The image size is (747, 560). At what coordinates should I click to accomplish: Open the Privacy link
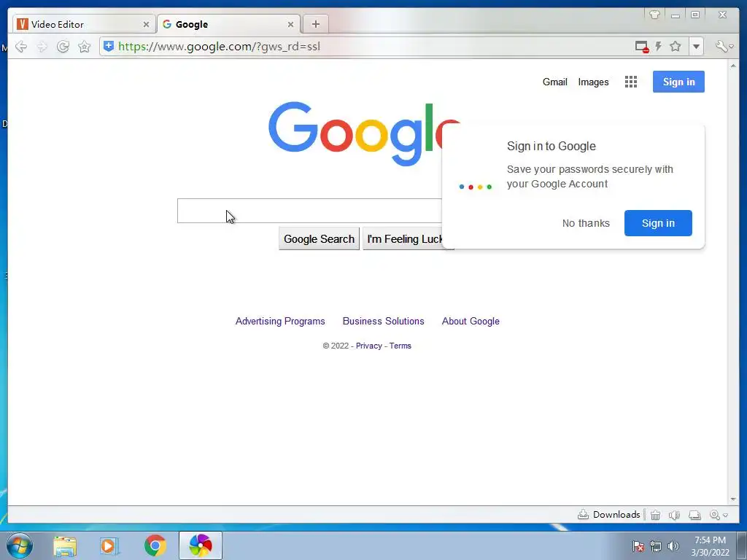pos(368,346)
